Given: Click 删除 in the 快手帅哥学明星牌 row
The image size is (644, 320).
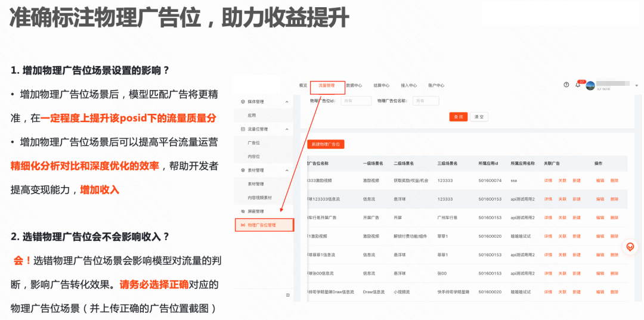Looking at the screenshot, I should (x=614, y=291).
